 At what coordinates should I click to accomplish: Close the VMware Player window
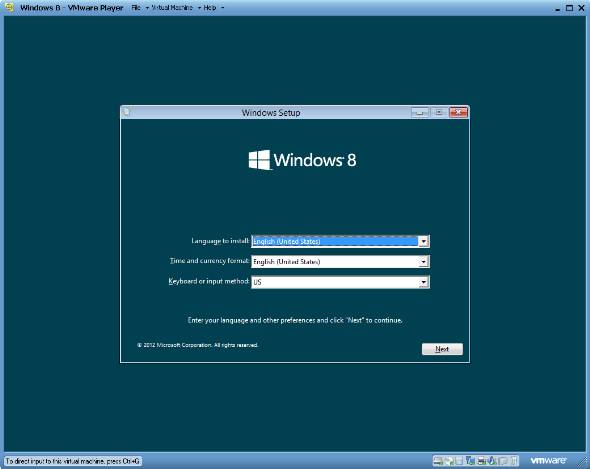click(x=581, y=8)
